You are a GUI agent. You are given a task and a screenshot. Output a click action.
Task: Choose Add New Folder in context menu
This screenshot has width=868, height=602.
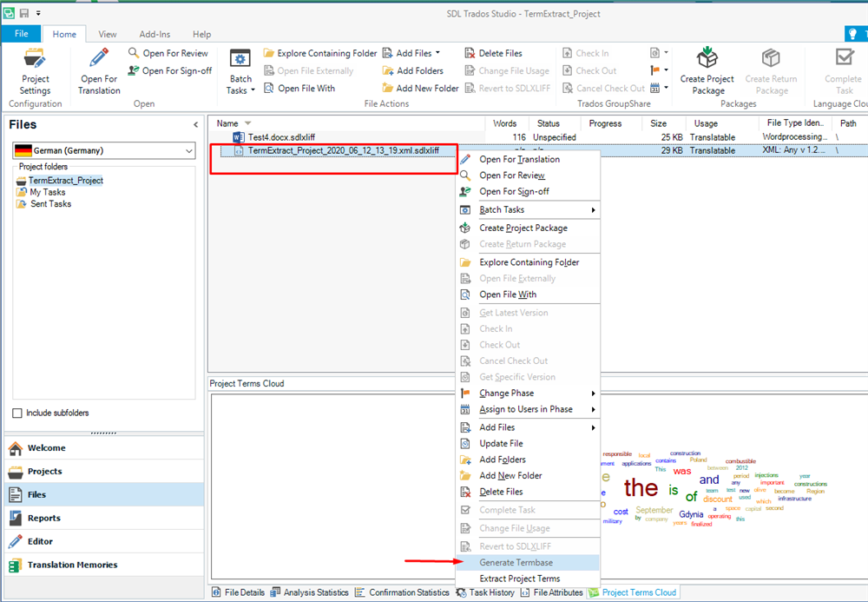[528, 475]
